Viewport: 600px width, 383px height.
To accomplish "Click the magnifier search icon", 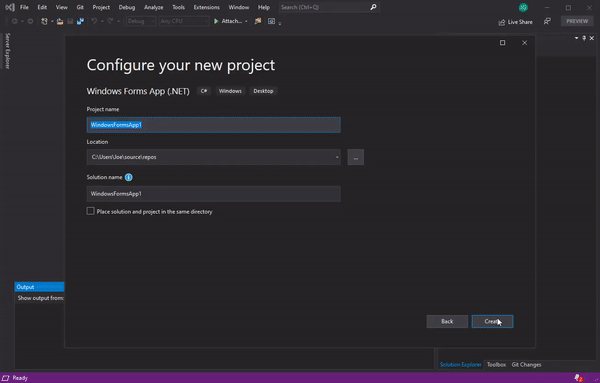I will click(373, 7).
